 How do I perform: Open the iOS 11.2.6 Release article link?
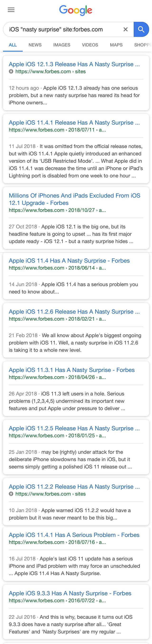(x=74, y=312)
